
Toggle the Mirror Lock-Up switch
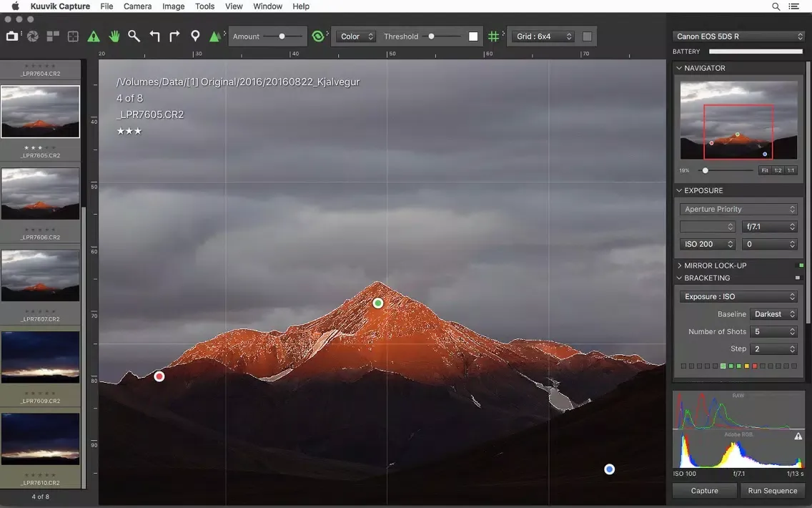coord(800,265)
